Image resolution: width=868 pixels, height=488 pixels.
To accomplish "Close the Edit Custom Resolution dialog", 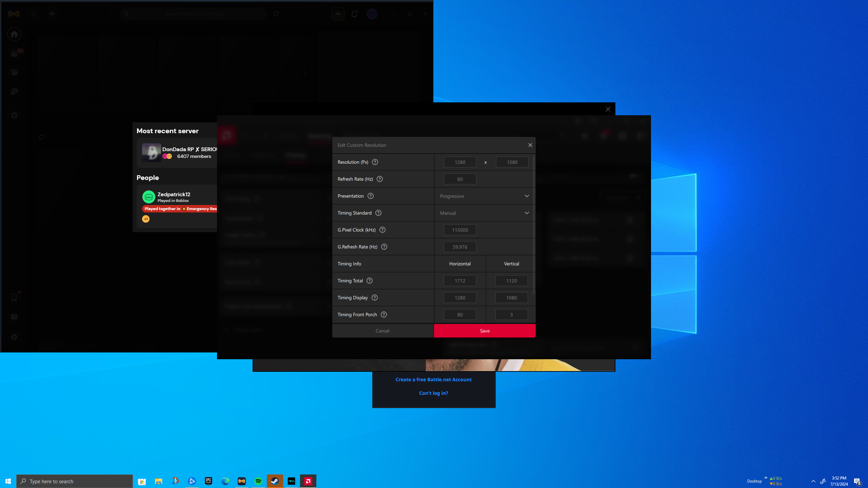I will click(x=530, y=145).
